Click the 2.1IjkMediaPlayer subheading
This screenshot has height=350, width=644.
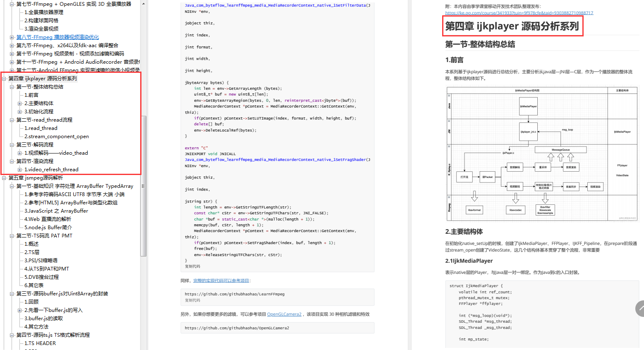click(x=469, y=261)
